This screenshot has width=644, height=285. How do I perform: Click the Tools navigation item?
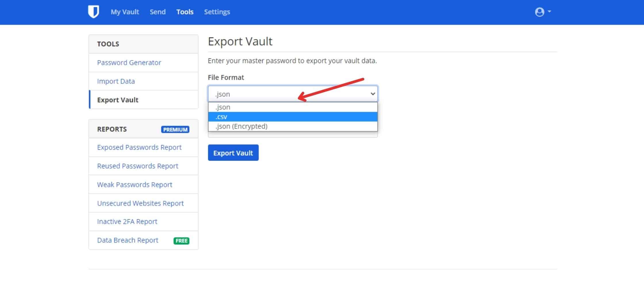tap(185, 12)
